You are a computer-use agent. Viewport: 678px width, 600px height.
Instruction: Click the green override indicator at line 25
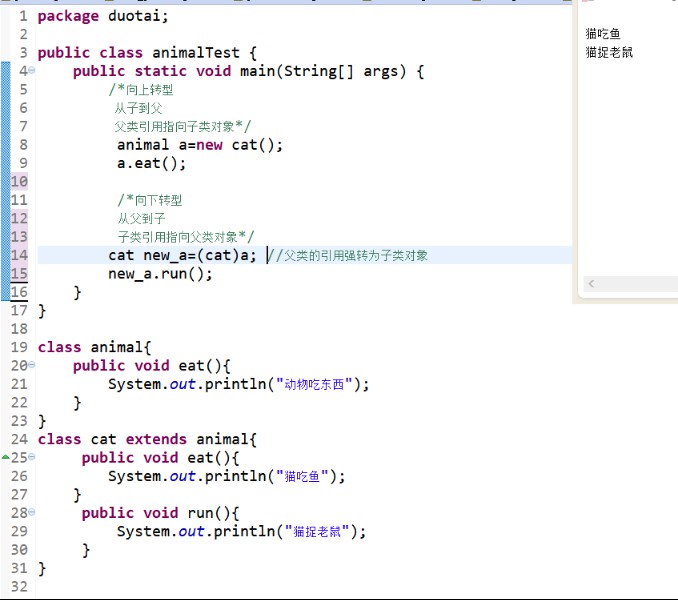(x=6, y=457)
